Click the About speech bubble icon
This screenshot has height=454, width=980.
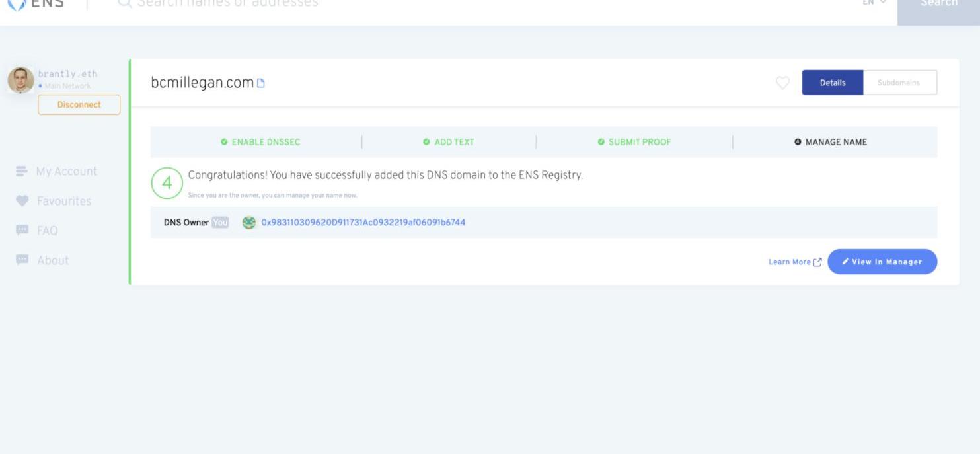(22, 260)
